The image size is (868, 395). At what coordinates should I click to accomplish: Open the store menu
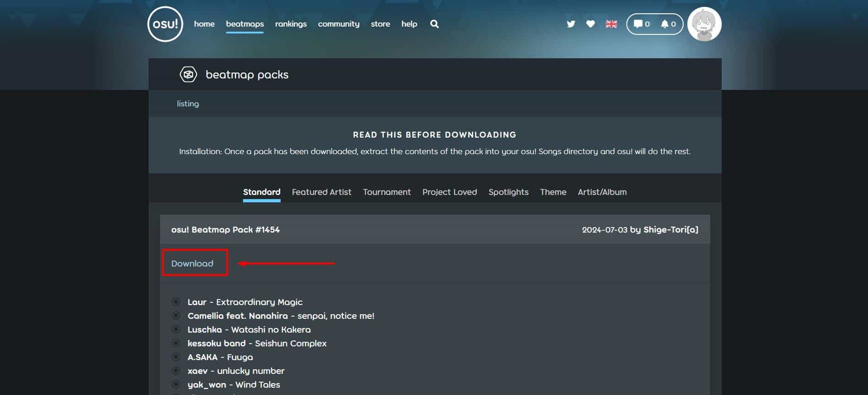click(381, 24)
